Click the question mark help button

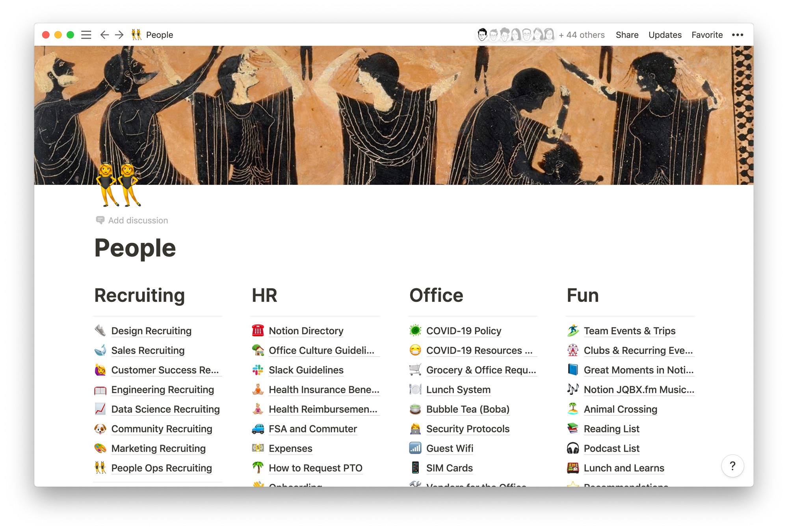tap(732, 466)
